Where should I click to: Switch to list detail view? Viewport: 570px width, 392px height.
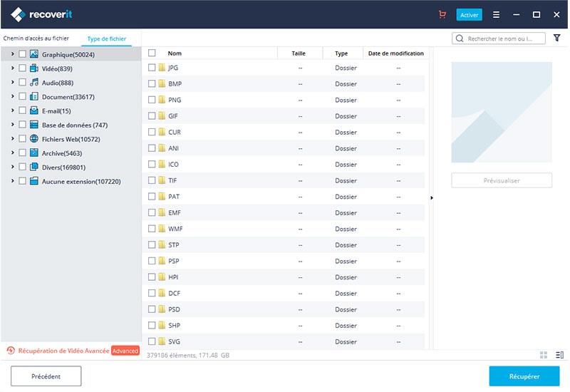560,355
